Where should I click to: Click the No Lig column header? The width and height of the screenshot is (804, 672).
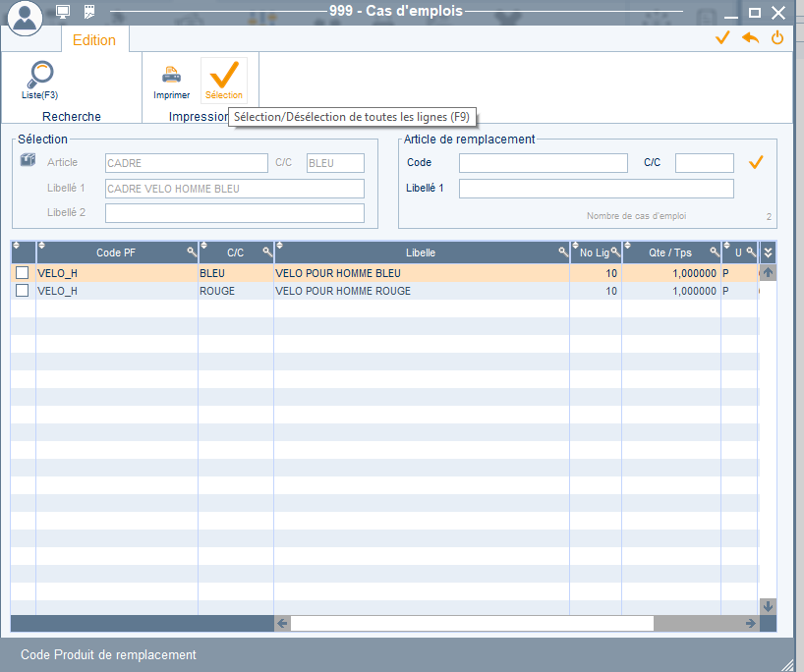click(595, 252)
